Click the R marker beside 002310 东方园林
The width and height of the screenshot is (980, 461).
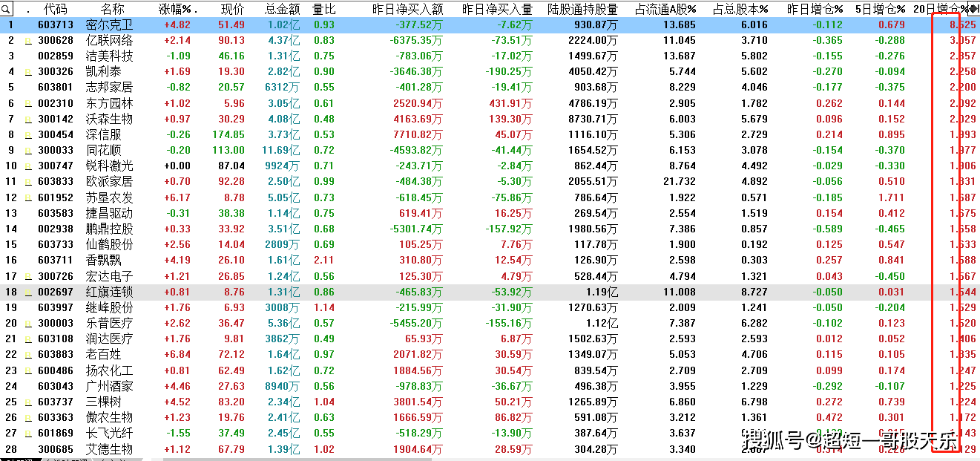(27, 104)
